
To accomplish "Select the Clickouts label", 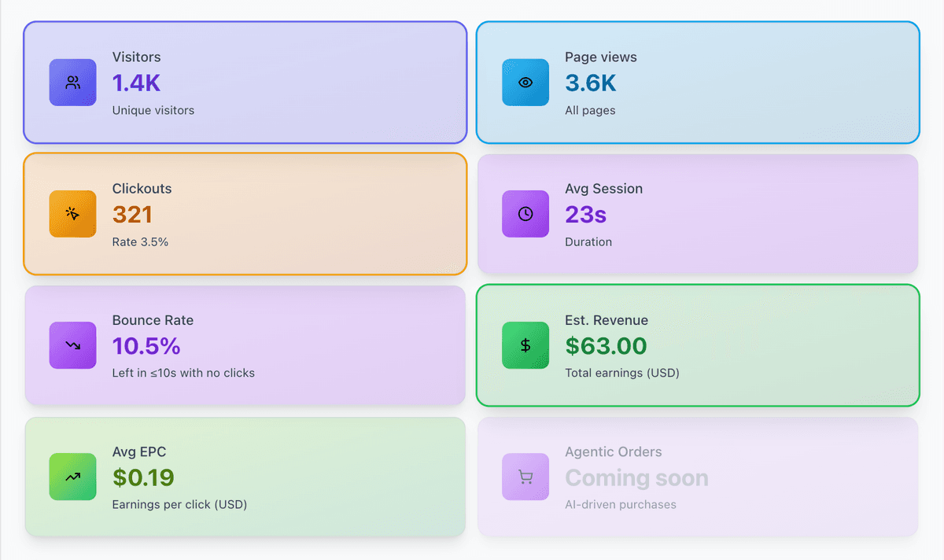I will (x=142, y=189).
